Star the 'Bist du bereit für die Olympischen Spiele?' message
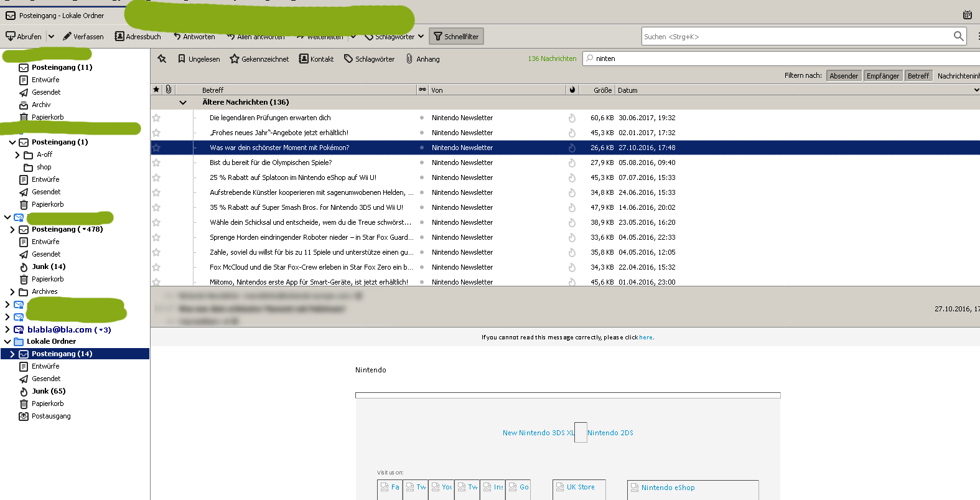Image resolution: width=980 pixels, height=500 pixels. (x=156, y=163)
